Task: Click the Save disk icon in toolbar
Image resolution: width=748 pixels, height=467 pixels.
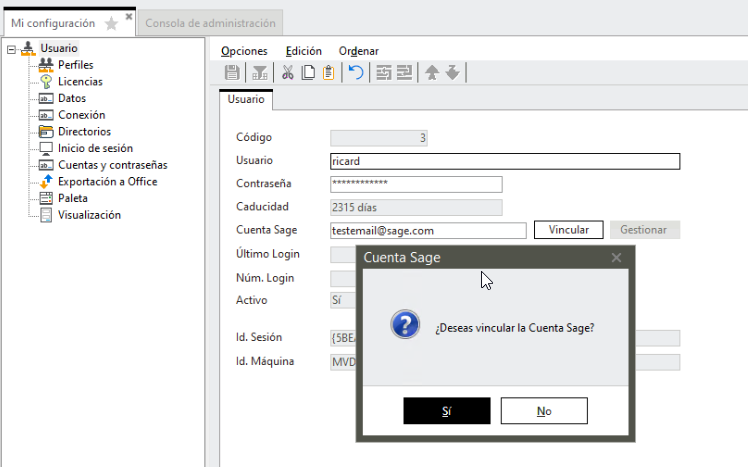Action: [x=232, y=72]
